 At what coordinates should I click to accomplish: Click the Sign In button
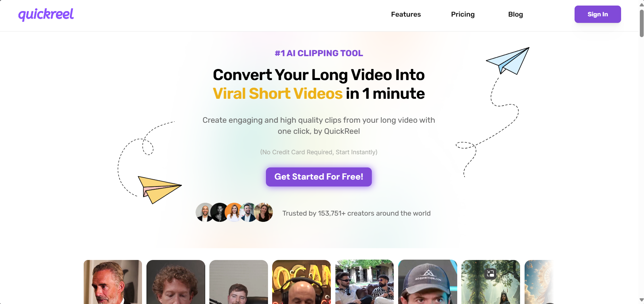pyautogui.click(x=597, y=14)
